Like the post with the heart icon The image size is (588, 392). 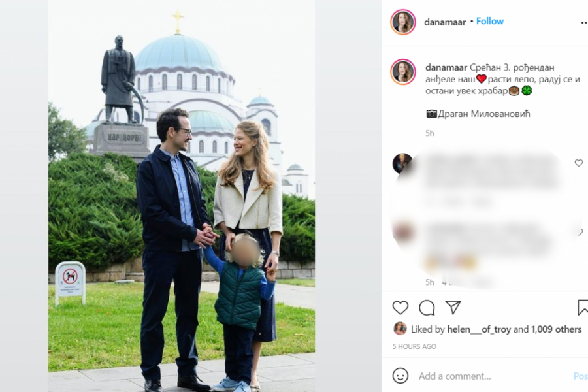coord(400,308)
